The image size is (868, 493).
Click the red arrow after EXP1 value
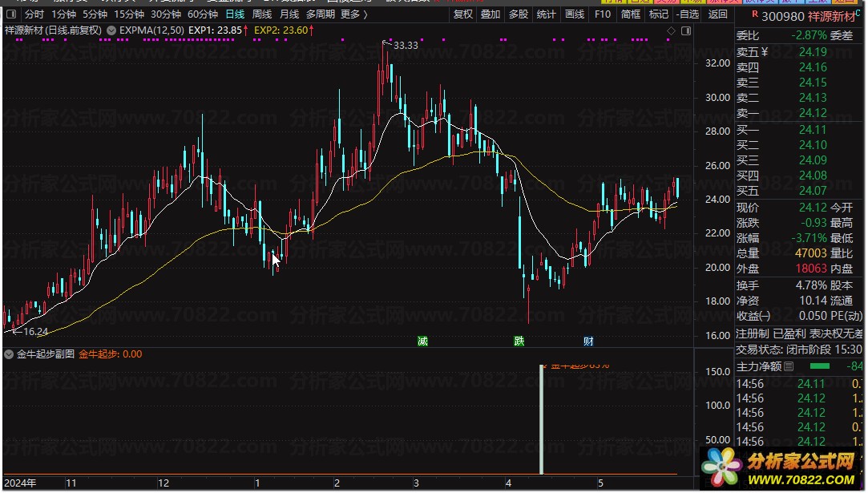(x=246, y=30)
